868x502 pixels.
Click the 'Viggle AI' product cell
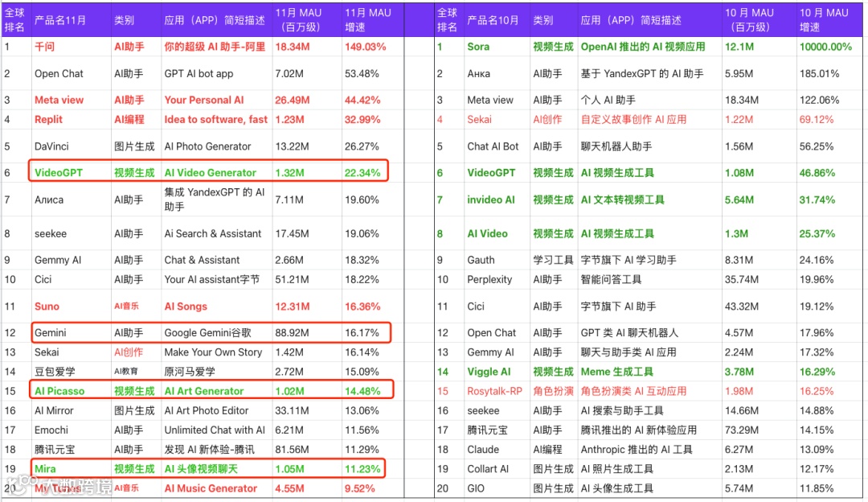click(x=489, y=371)
